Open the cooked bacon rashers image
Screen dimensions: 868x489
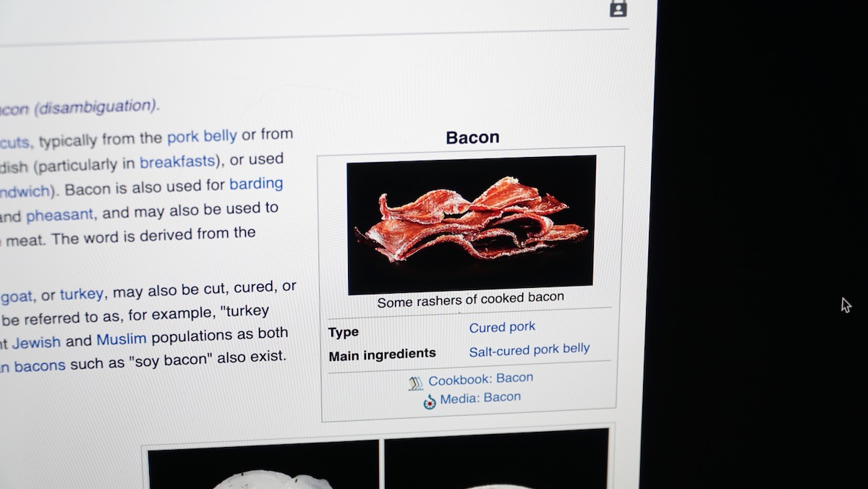[471, 224]
